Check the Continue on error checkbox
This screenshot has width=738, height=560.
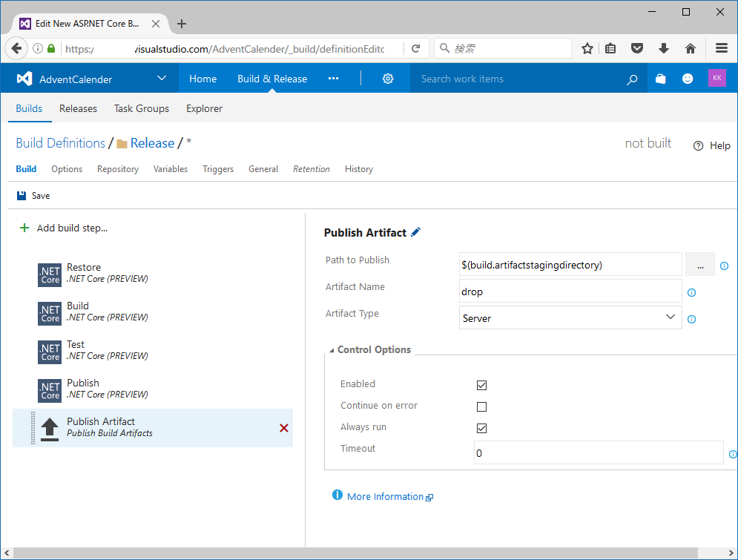pos(481,406)
